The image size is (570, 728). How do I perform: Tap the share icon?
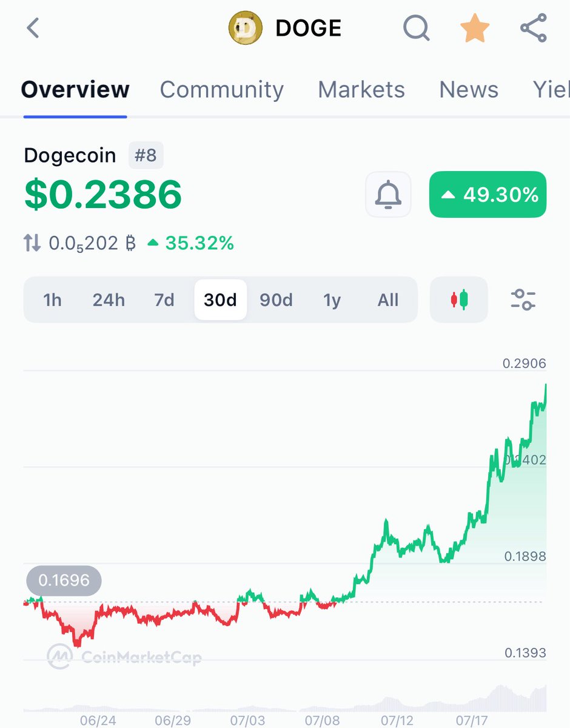[x=534, y=29]
